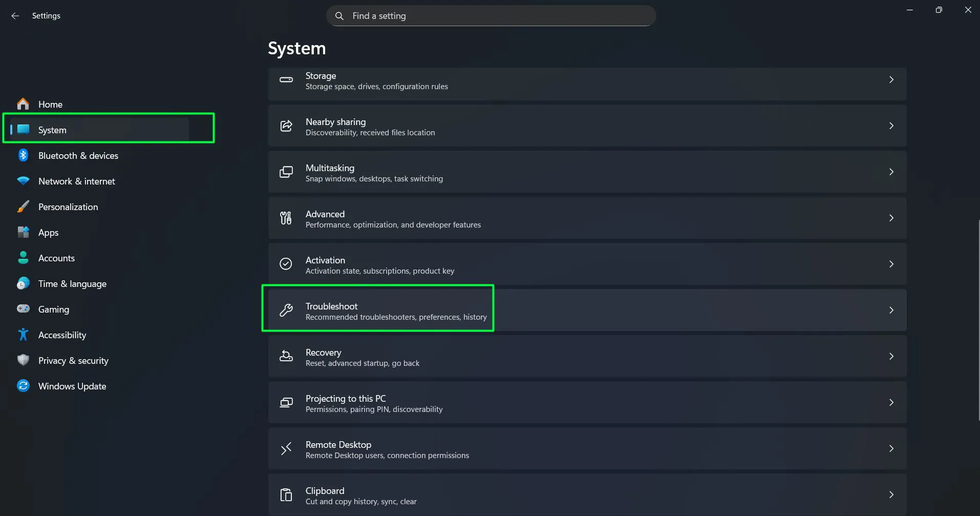Click the Troubleshoot wrench icon
This screenshot has height=516, width=980.
[286, 309]
